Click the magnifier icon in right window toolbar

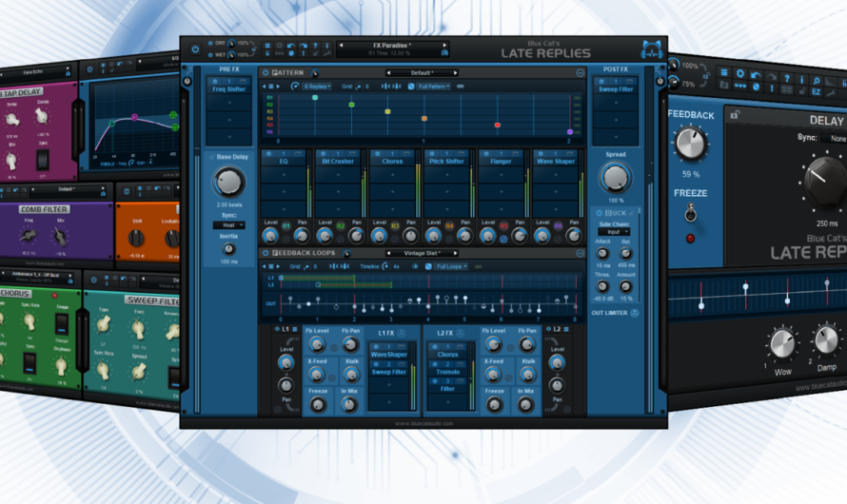point(817,81)
